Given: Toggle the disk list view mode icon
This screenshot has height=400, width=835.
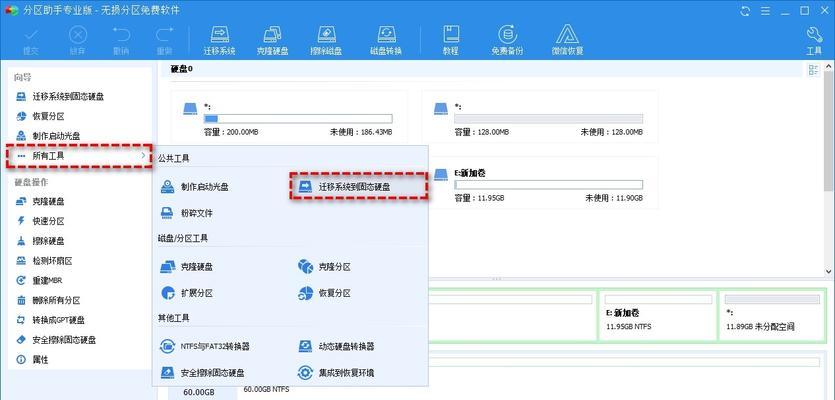Looking at the screenshot, I should [x=811, y=69].
